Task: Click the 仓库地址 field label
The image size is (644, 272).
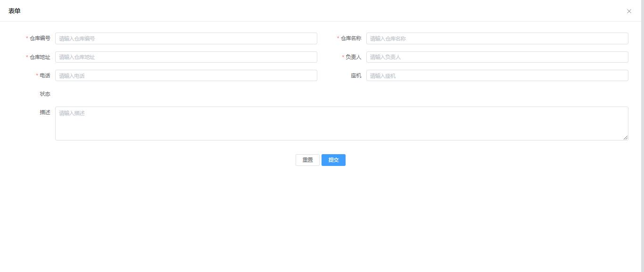Action: point(40,57)
